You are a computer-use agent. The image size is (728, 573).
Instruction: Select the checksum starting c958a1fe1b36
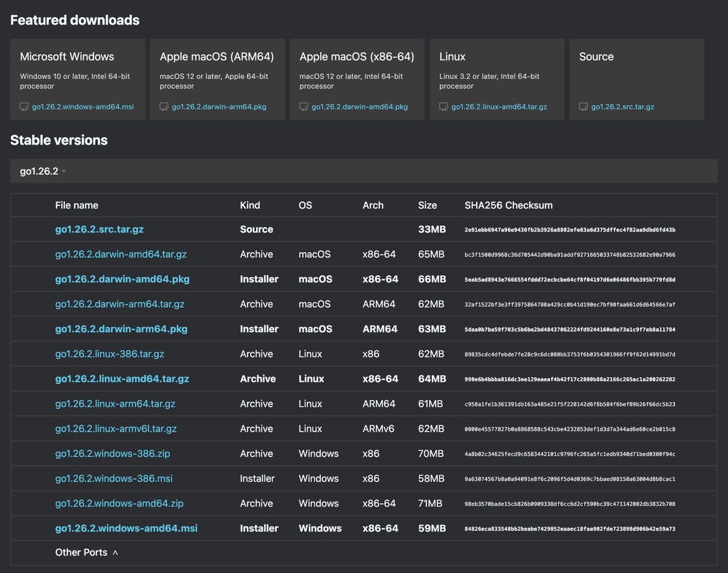(570, 404)
